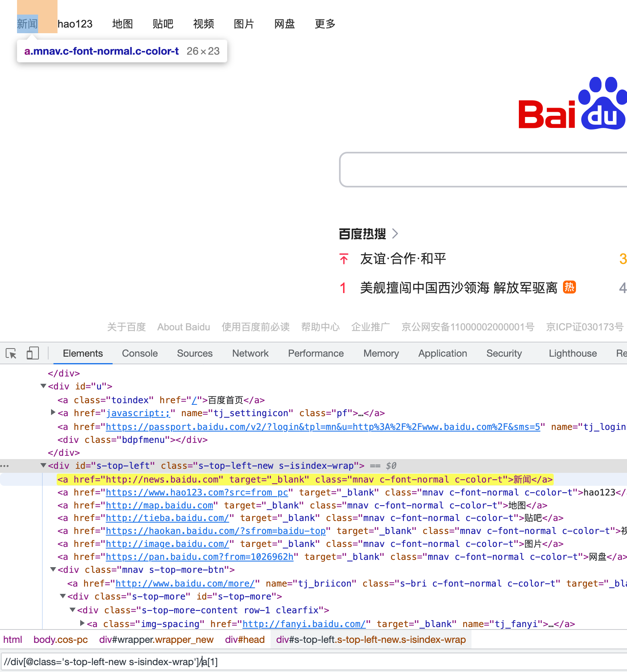
Task: Click the 更多 link in top navigation
Action: click(325, 24)
